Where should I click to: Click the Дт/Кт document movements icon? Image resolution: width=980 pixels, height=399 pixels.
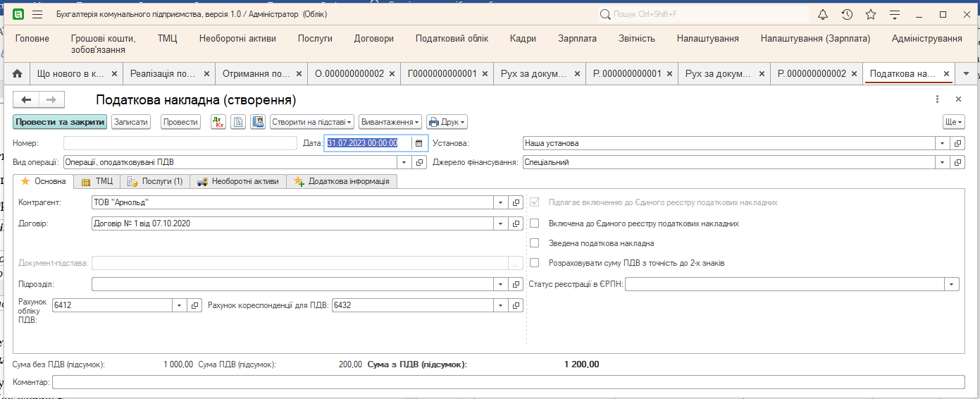[218, 122]
